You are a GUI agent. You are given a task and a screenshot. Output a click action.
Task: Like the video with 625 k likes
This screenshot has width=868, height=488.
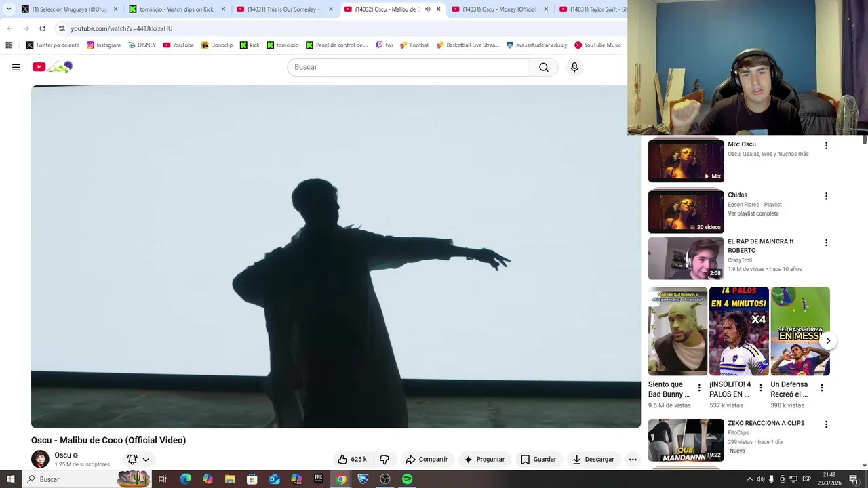[353, 459]
